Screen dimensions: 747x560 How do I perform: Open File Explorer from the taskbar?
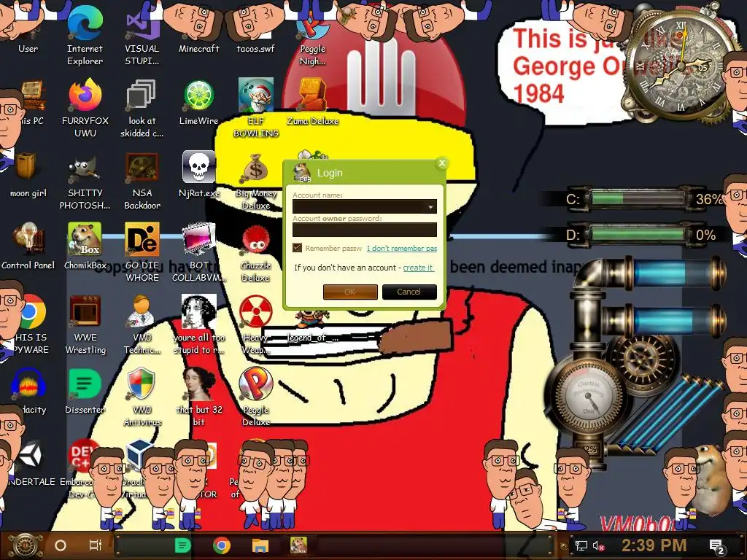click(260, 545)
